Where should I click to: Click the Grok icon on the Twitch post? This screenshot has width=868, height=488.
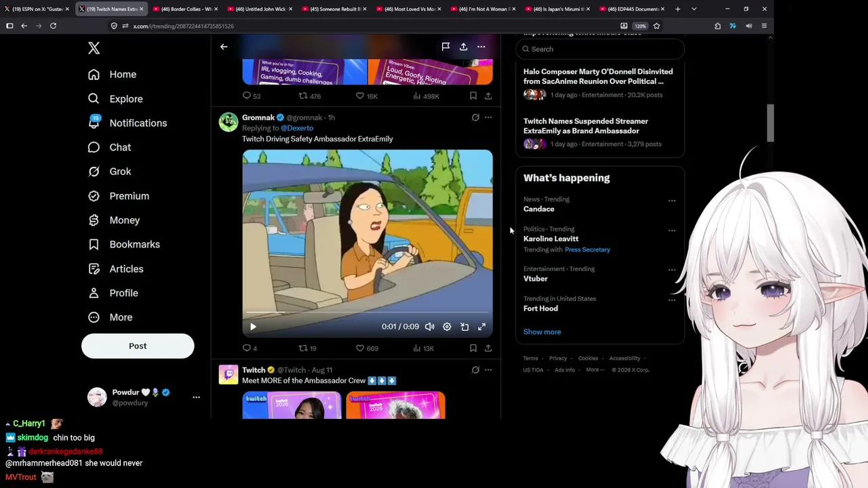[475, 370]
